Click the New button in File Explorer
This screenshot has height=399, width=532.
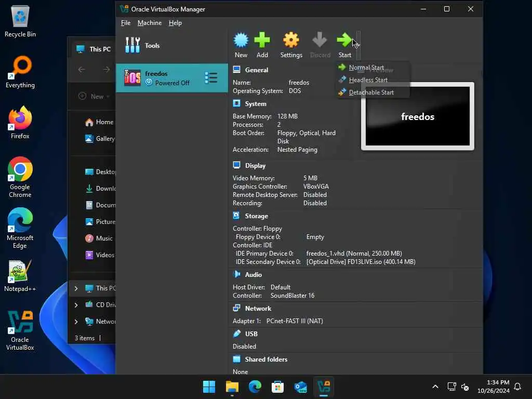[x=94, y=96]
